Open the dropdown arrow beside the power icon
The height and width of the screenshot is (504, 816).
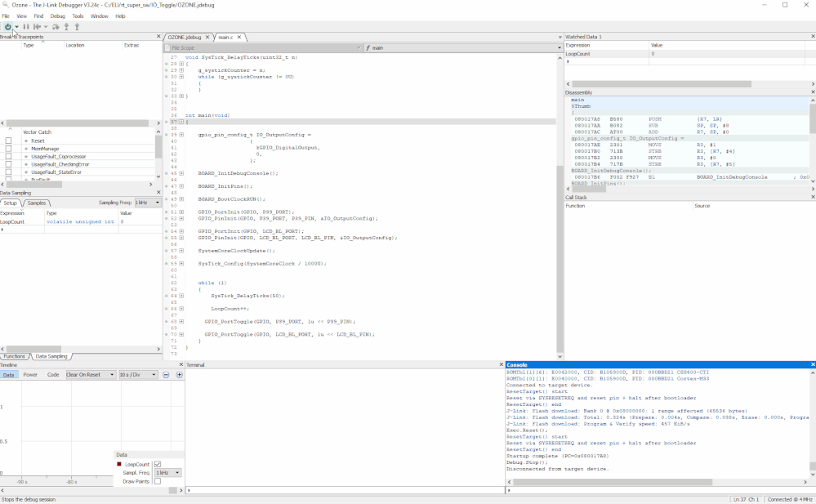[x=16, y=27]
